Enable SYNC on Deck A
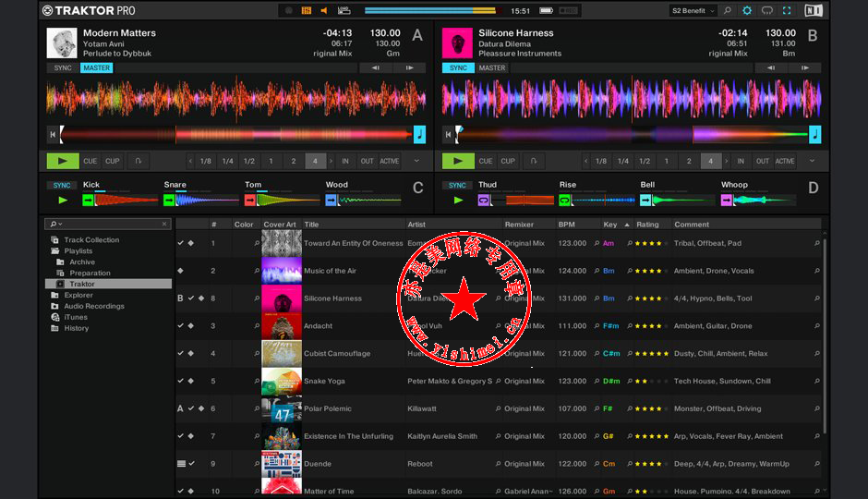 [63, 67]
